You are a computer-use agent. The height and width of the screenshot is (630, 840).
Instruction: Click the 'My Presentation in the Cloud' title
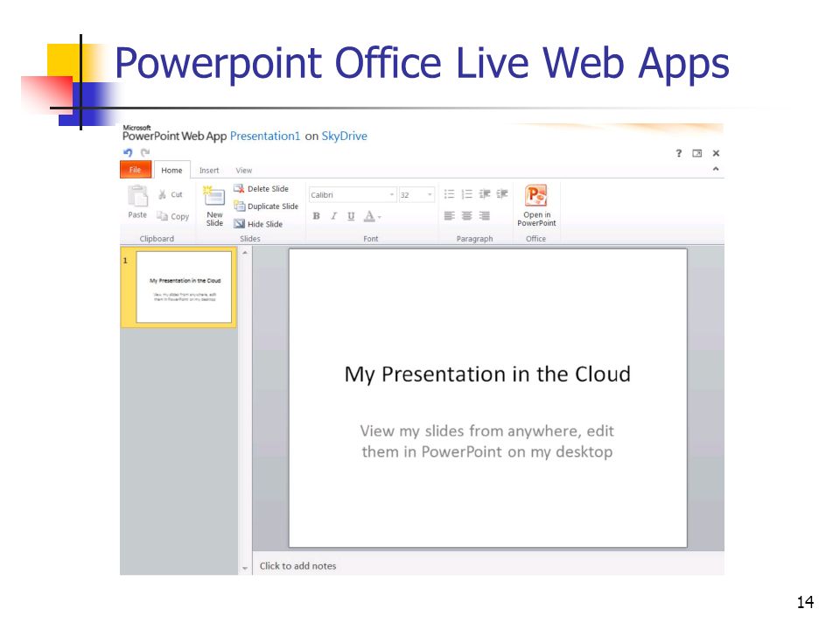(x=487, y=374)
